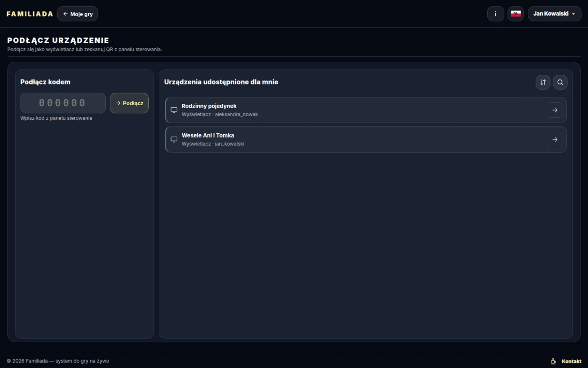Click the "© 2026 Familiada" footer text
The height and width of the screenshot is (368, 588).
coord(58,361)
